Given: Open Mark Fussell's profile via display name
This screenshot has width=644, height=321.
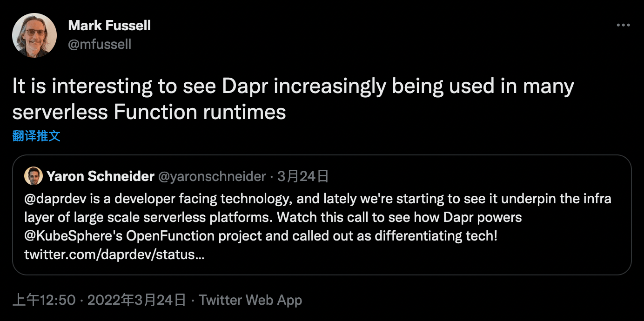Looking at the screenshot, I should (109, 26).
